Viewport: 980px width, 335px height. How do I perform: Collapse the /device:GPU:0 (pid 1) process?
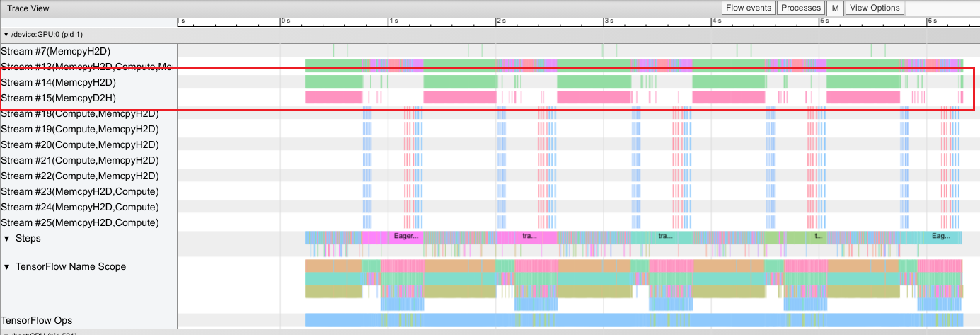pos(6,34)
